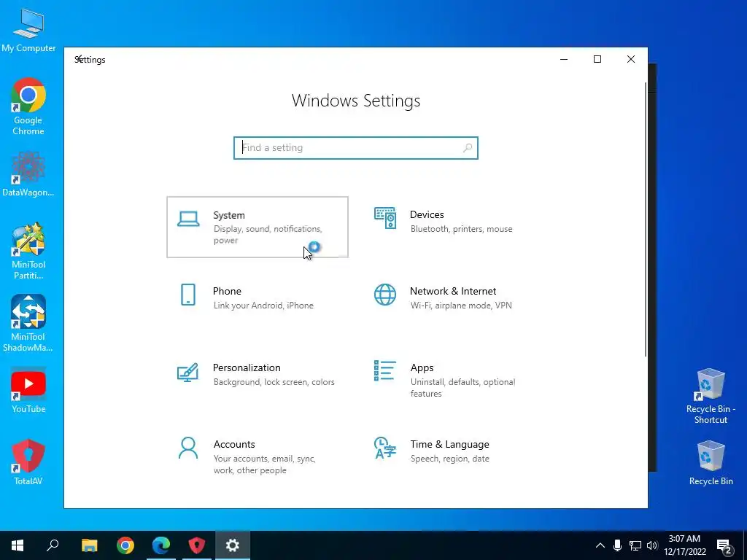747x560 pixels.
Task: Minimize the Settings window
Action: click(564, 59)
